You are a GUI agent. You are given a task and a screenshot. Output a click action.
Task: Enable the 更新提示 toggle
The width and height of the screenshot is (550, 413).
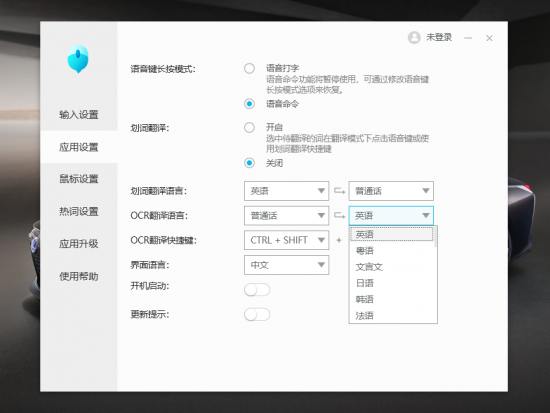(257, 314)
